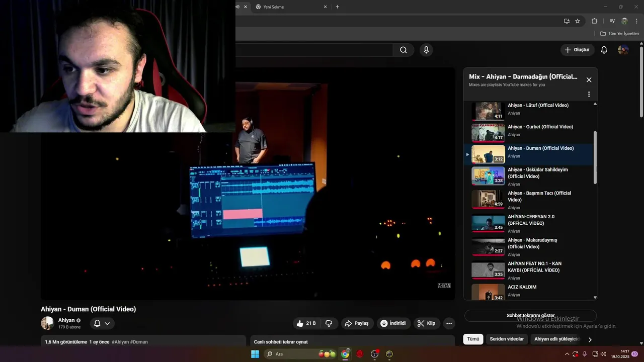Open the Ahiyan channel avatar

47,323
